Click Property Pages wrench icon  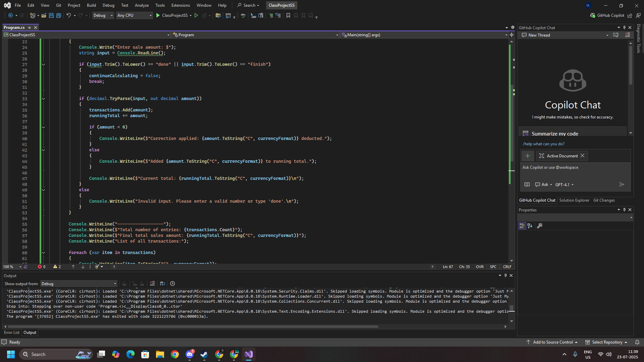tap(540, 226)
